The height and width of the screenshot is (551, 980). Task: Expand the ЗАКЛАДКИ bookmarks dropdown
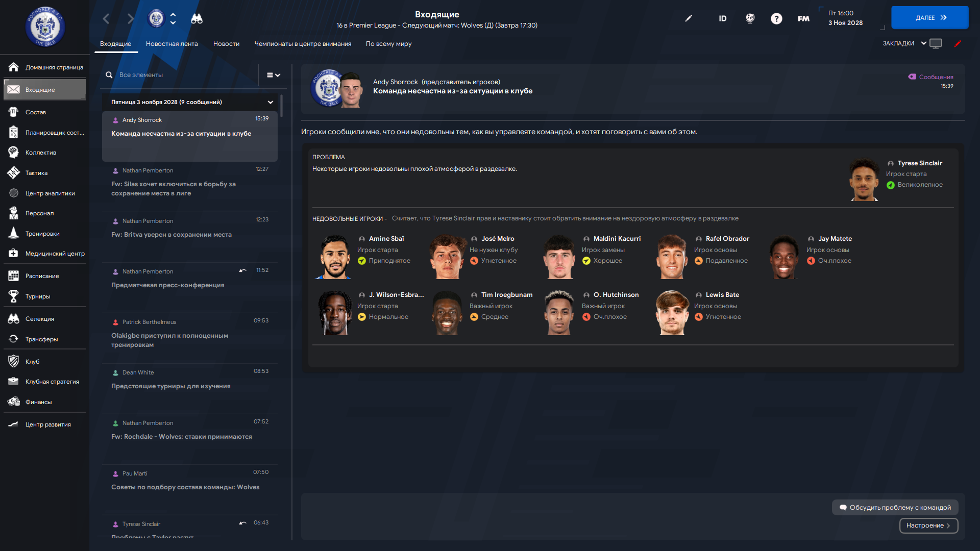tap(904, 43)
